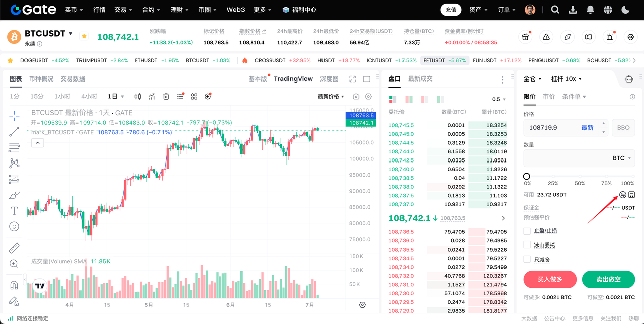This screenshot has height=324, width=644.
Task: Open candlestick chart style icon
Action: [138, 97]
